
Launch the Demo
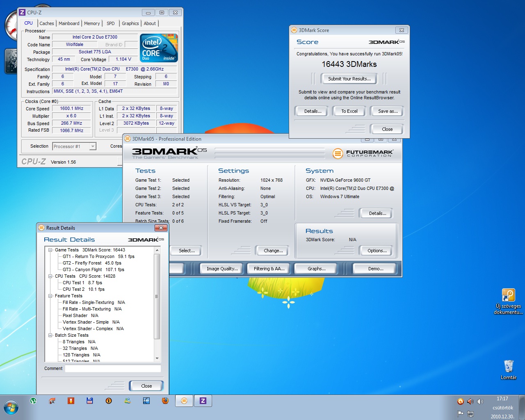[375, 269]
